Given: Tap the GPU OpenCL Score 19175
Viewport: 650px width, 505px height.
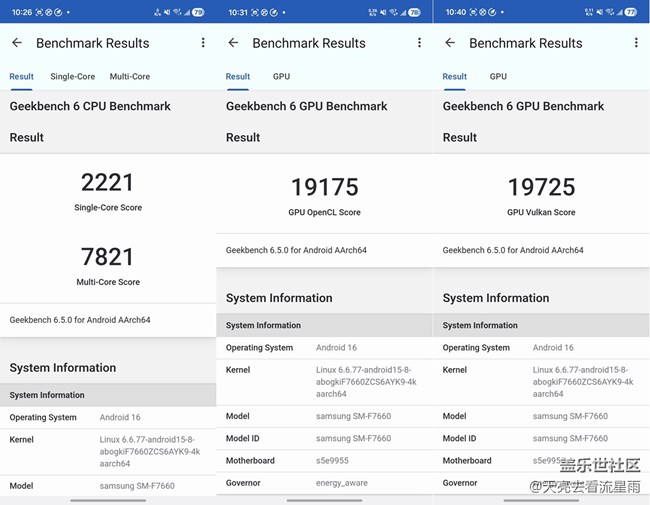Looking at the screenshot, I should [323, 187].
